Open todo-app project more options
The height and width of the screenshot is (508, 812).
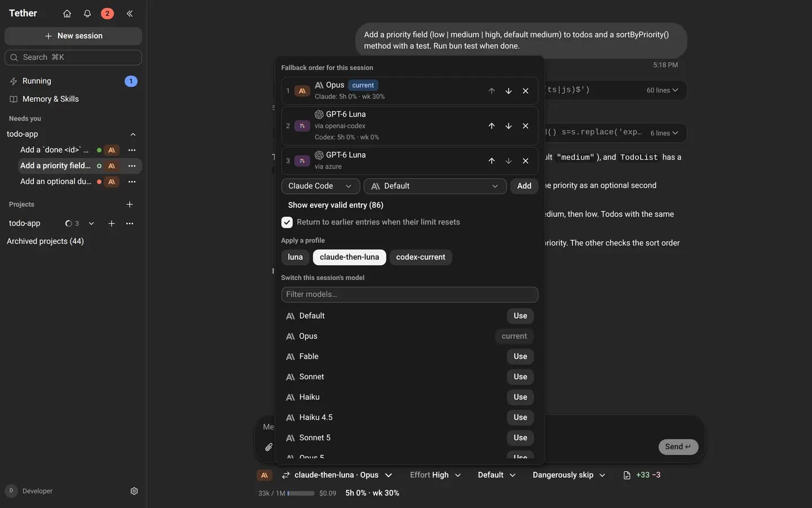pyautogui.click(x=130, y=224)
